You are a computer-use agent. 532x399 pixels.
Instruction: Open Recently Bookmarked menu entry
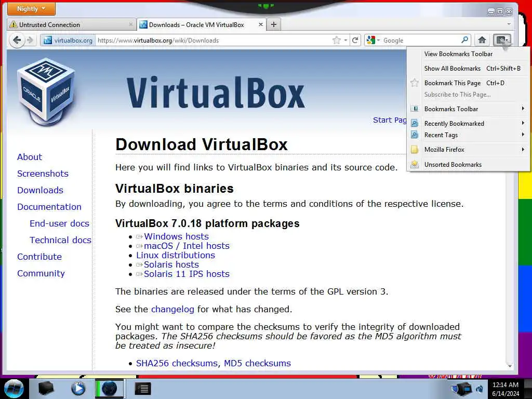[468, 124]
